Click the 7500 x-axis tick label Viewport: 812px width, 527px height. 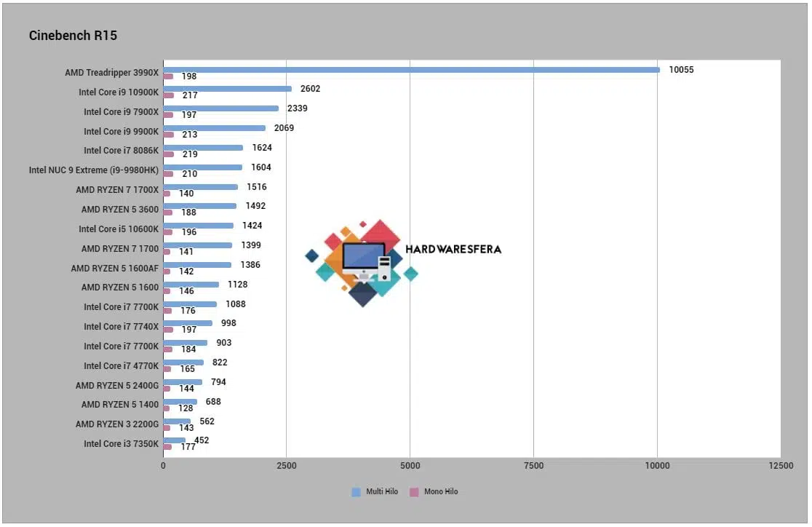534,465
